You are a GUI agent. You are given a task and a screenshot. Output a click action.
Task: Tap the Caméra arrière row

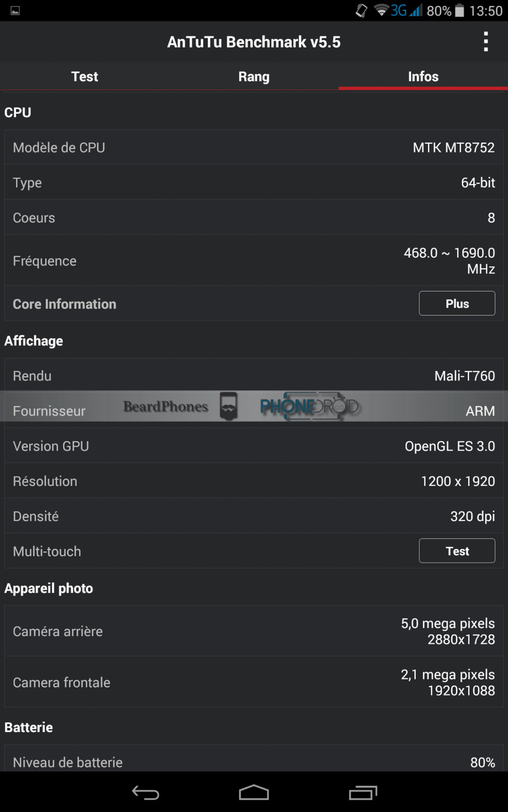click(254, 631)
